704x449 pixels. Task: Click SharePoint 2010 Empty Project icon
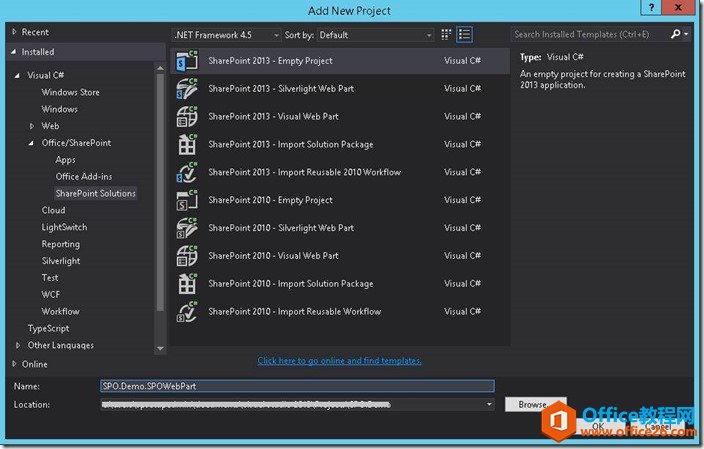pyautogui.click(x=187, y=200)
